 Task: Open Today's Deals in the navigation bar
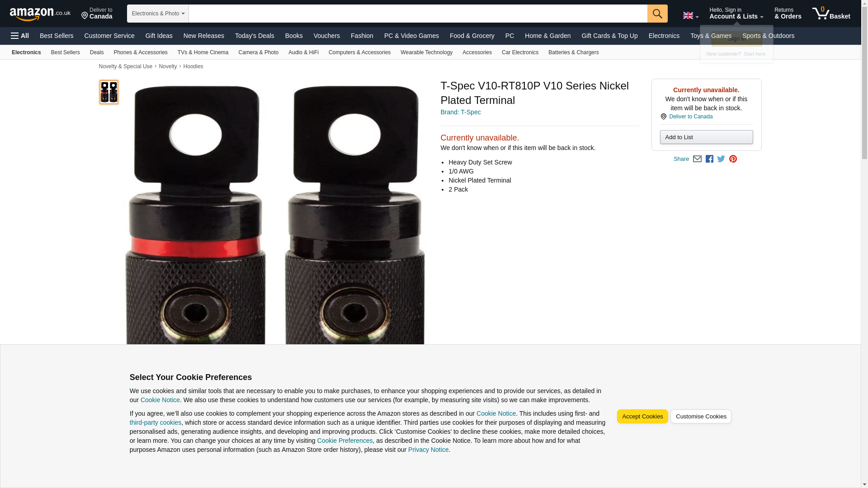[255, 36]
